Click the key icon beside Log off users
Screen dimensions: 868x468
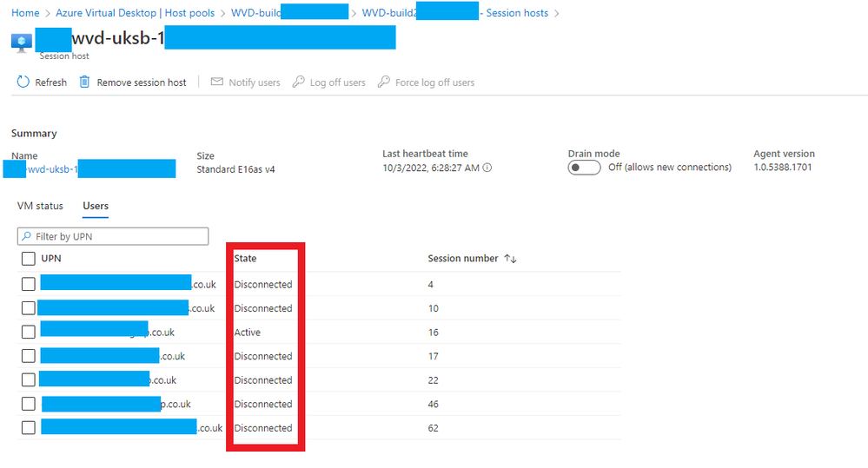298,82
